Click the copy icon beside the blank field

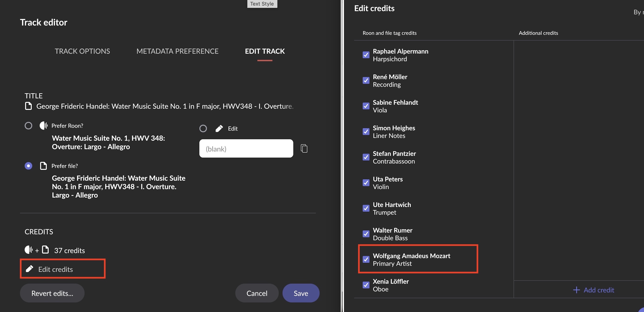pyautogui.click(x=304, y=149)
